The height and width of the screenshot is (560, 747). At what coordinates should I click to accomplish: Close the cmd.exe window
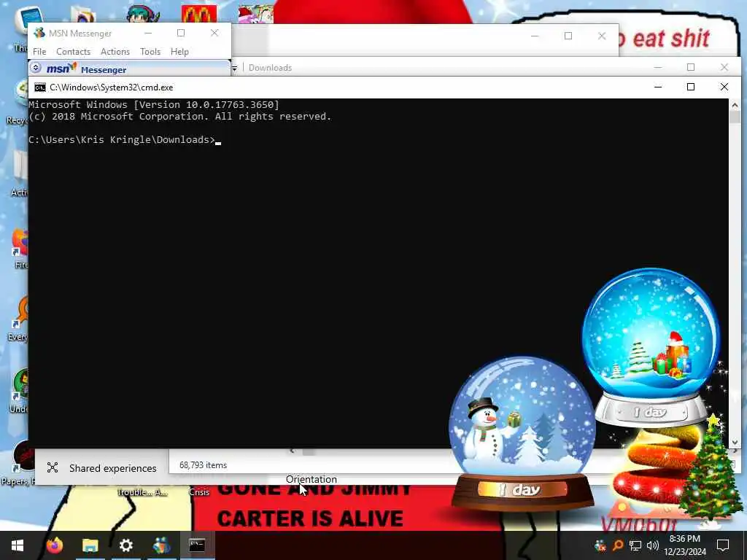click(x=724, y=87)
